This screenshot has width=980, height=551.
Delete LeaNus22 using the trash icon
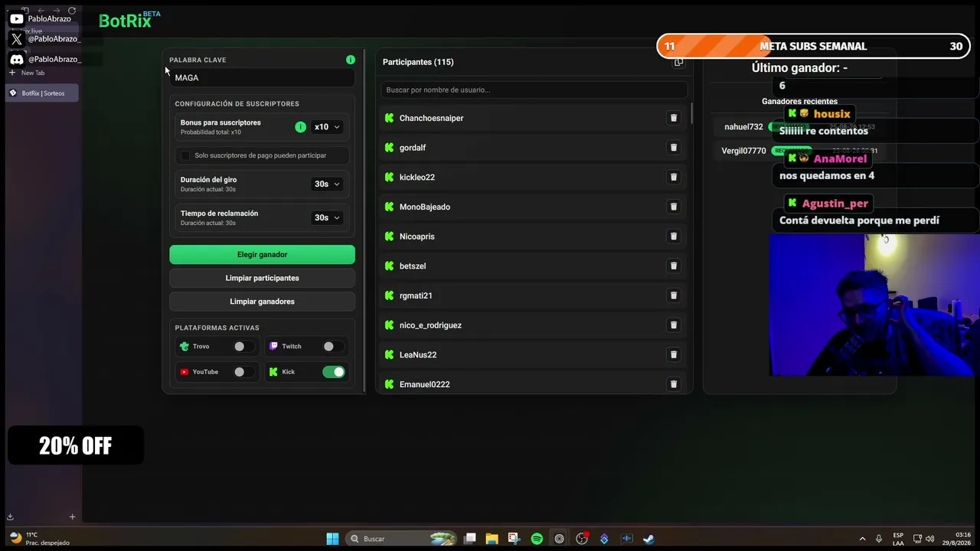pyautogui.click(x=674, y=354)
